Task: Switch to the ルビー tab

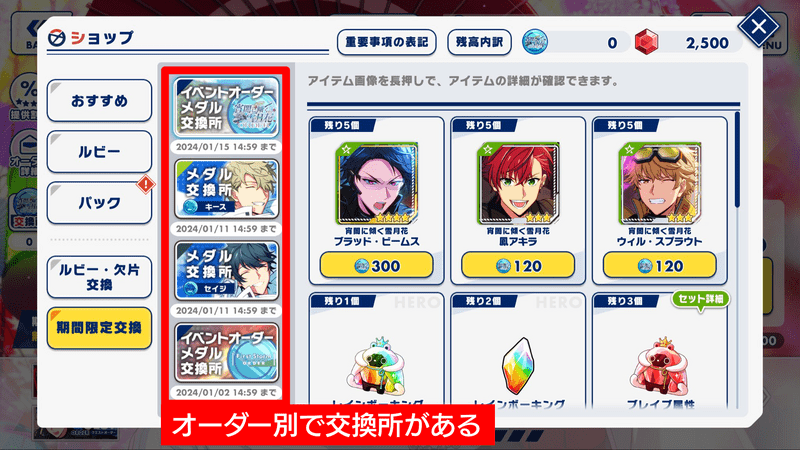Action: [x=99, y=152]
